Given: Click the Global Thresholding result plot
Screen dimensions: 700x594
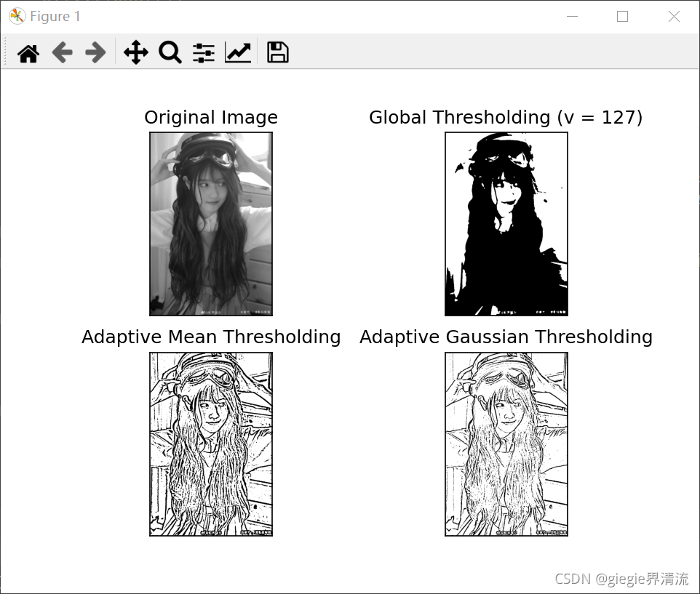Looking at the screenshot, I should coord(506,224).
